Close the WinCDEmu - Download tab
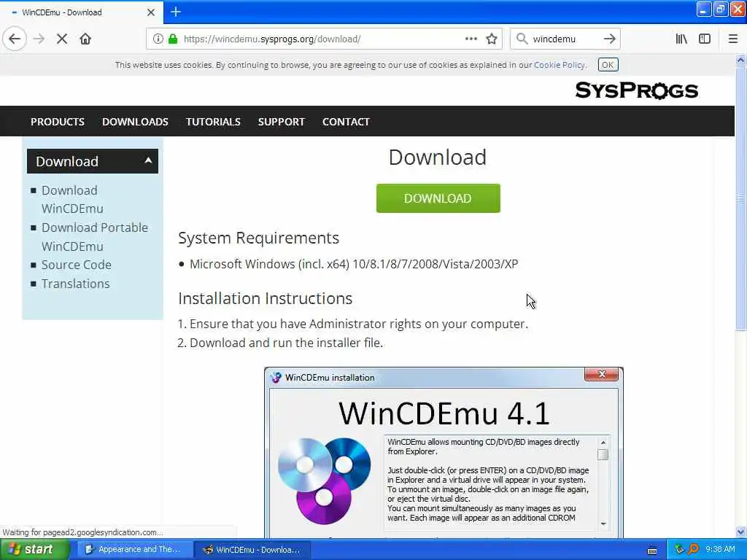The height and width of the screenshot is (560, 747). click(x=151, y=12)
